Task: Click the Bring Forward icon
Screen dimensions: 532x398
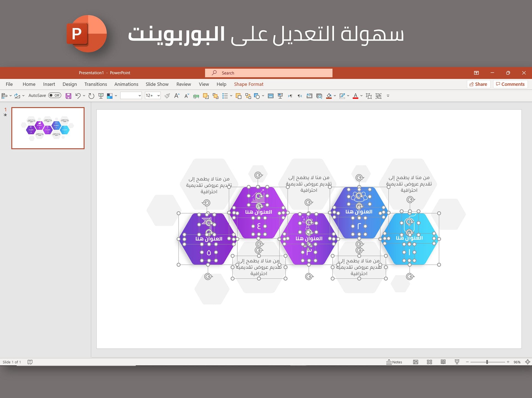Action: [x=206, y=96]
